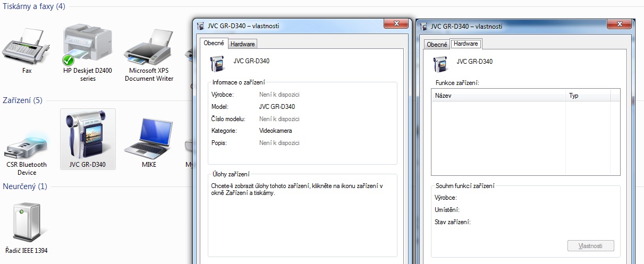Viewport: 644px width, 264px height.
Task: Click the Název column header
Action: (498, 96)
